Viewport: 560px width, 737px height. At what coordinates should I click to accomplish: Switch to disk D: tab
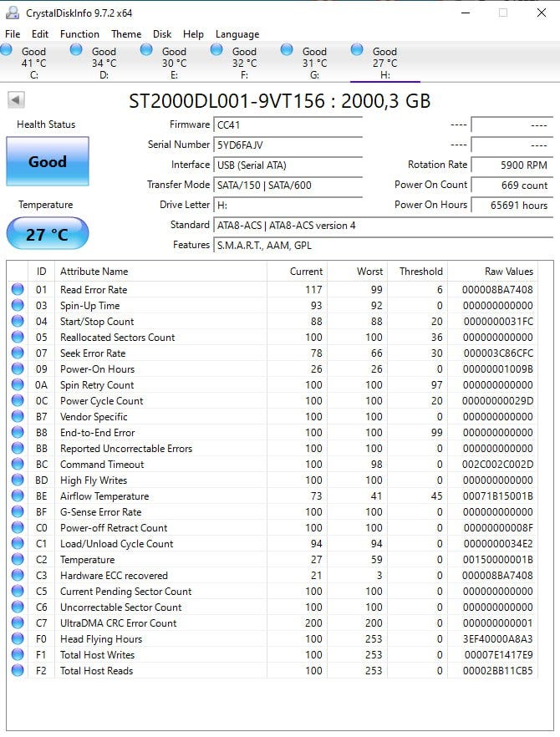point(104,63)
